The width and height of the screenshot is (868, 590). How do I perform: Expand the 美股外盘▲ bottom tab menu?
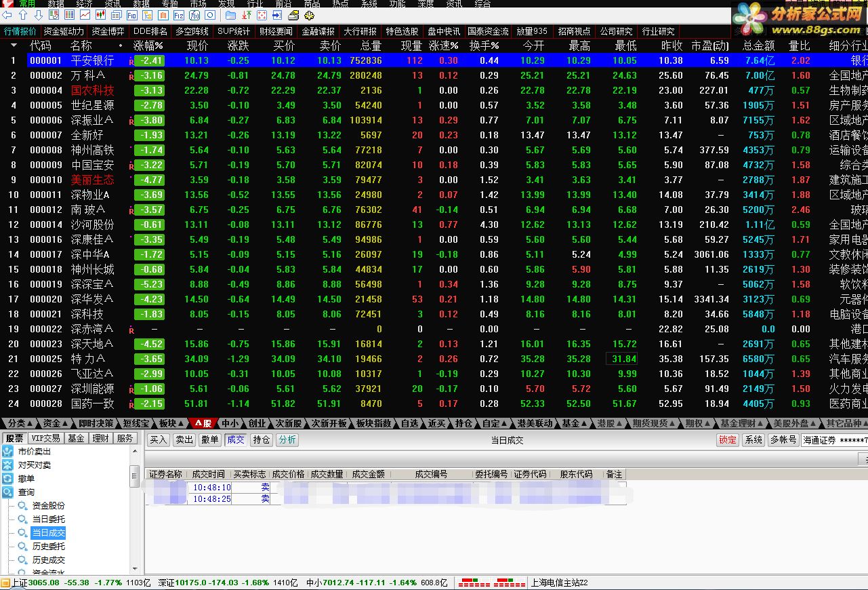pos(794,423)
